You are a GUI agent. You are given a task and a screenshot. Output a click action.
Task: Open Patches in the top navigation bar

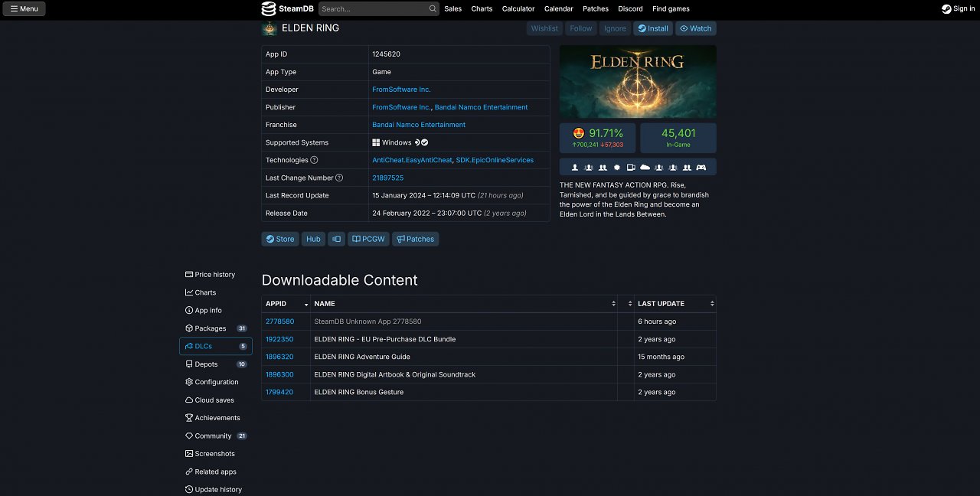coord(596,9)
